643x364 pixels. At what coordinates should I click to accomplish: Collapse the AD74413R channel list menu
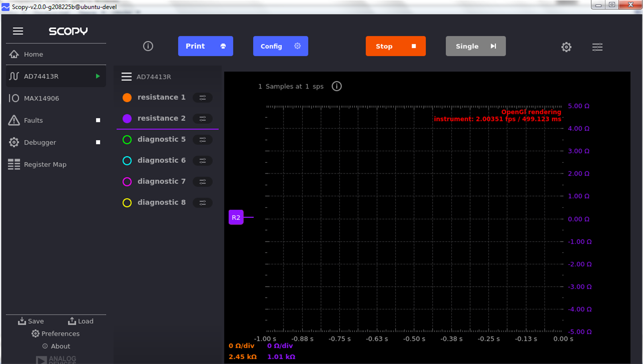126,77
